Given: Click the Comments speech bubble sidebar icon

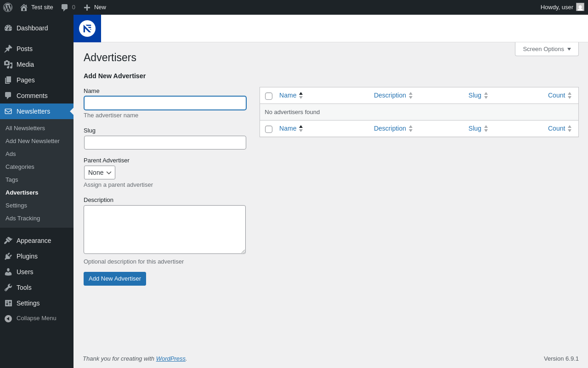Looking at the screenshot, I should (8, 96).
